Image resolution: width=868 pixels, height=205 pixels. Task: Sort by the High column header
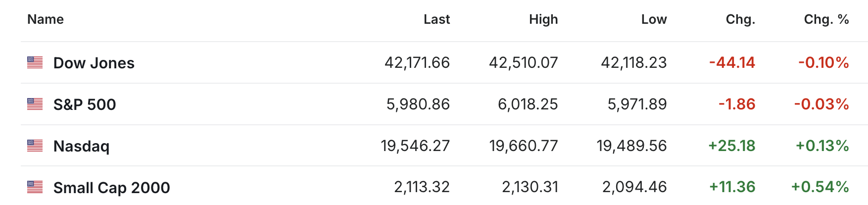543,19
